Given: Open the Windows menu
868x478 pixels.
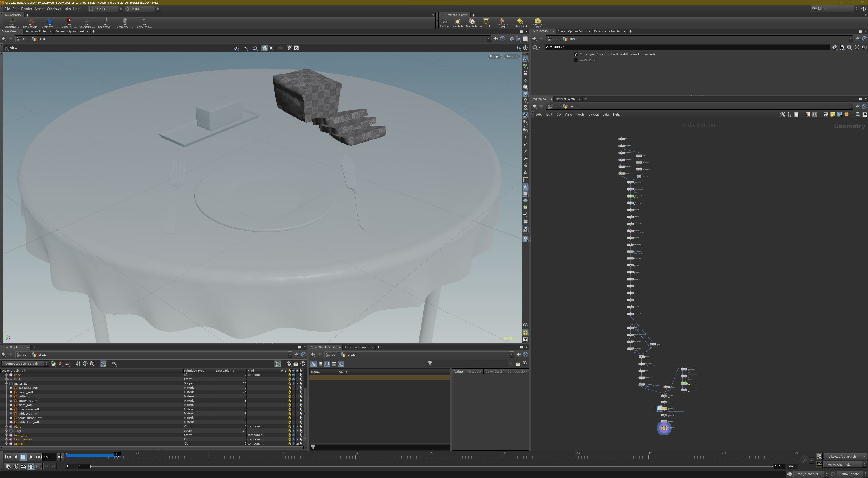Looking at the screenshot, I should (x=54, y=9).
